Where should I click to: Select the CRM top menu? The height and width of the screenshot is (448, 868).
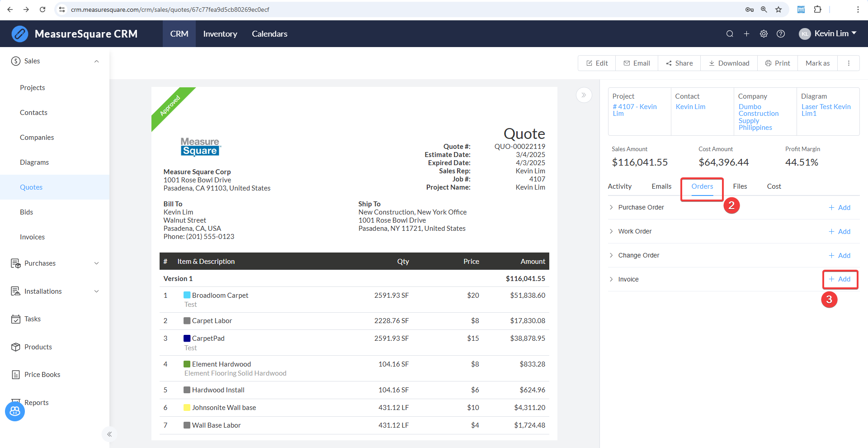pos(179,34)
